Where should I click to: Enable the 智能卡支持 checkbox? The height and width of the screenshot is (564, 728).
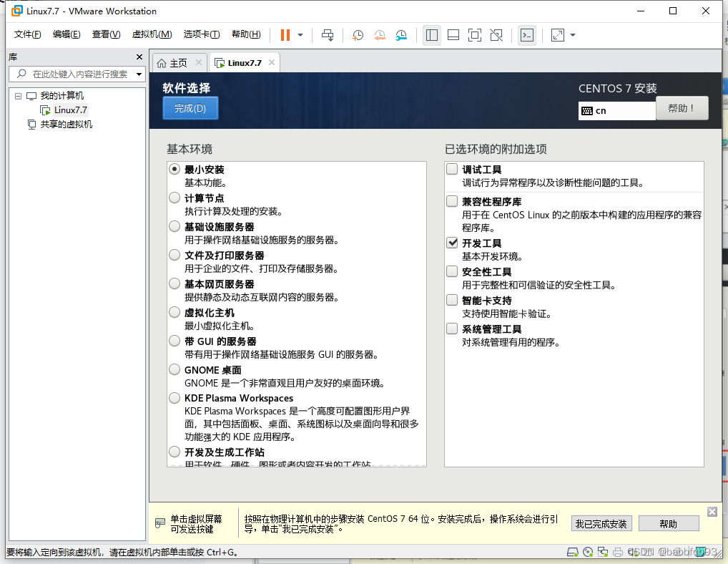coord(452,300)
